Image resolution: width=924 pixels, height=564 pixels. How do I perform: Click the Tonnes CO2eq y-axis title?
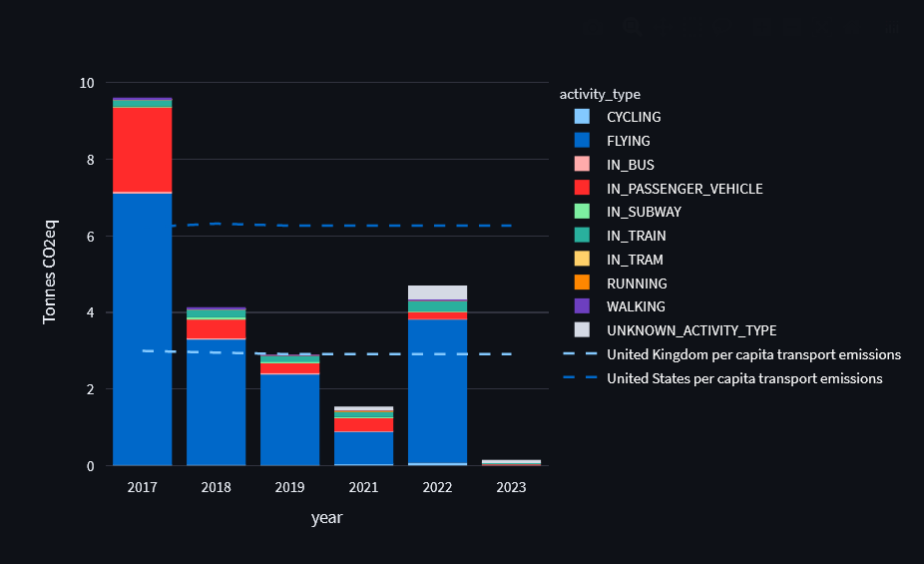[50, 273]
